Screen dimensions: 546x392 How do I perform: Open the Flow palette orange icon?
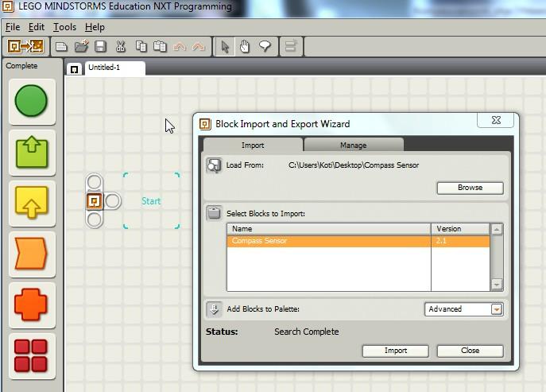coord(31,254)
